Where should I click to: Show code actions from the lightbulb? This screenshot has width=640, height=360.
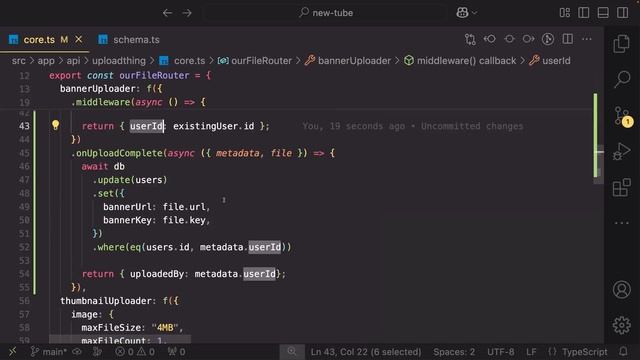[55, 125]
